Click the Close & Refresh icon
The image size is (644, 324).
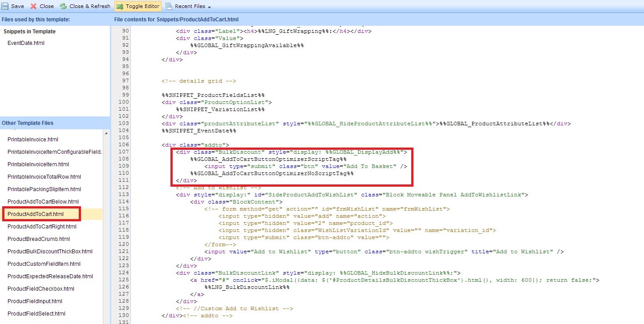pyautogui.click(x=63, y=6)
